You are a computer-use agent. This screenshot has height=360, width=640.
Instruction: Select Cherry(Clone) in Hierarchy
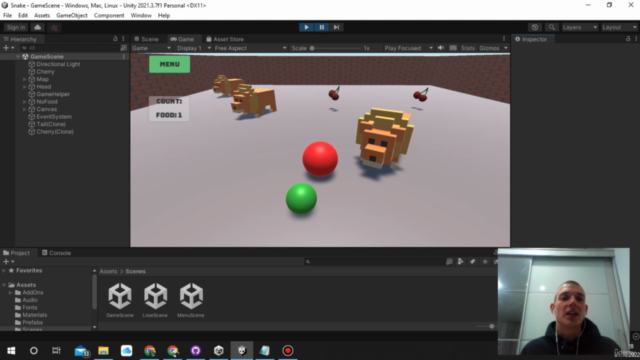coord(55,132)
